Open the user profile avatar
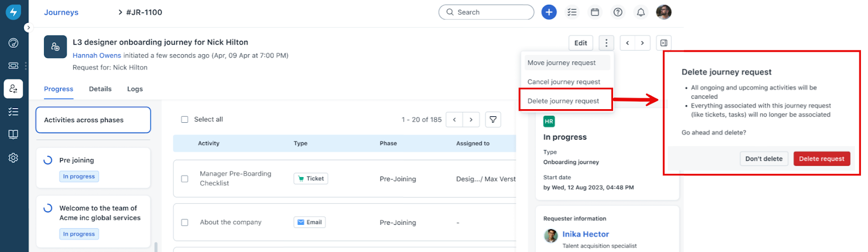Screen dimensions: 868x252 [663, 12]
